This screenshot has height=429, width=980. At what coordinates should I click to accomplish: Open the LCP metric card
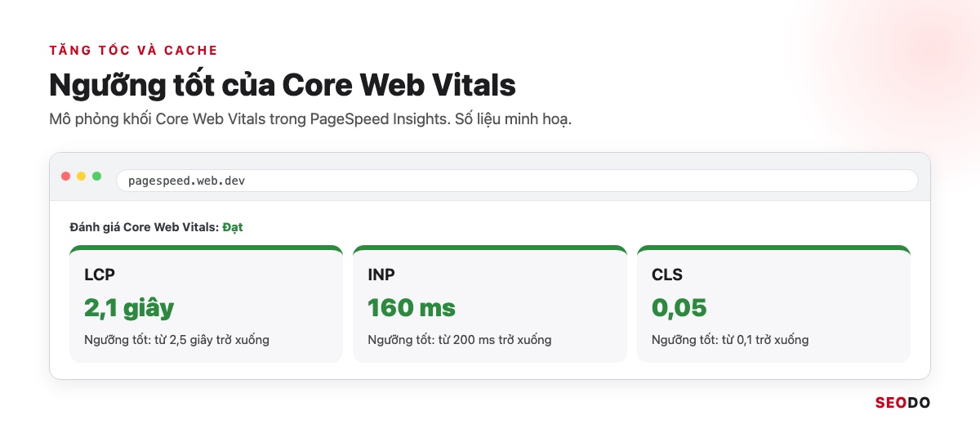[206, 304]
